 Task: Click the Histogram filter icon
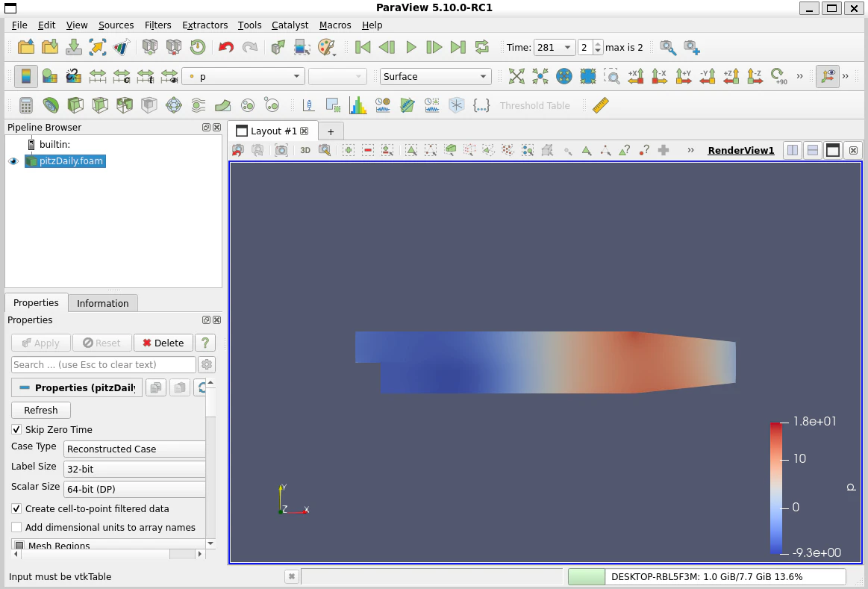tap(357, 105)
